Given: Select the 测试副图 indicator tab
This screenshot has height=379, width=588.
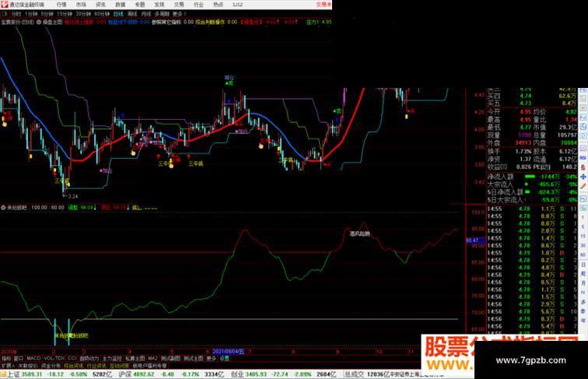Looking at the screenshot, I should point(170,358).
